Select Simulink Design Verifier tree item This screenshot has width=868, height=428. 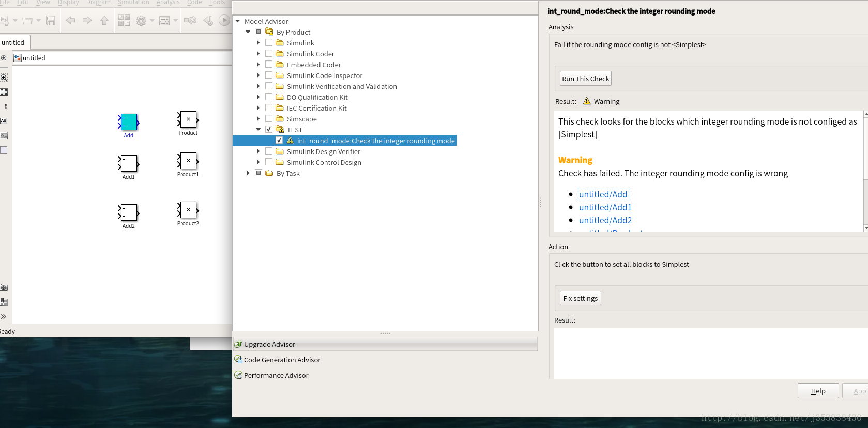click(x=323, y=151)
